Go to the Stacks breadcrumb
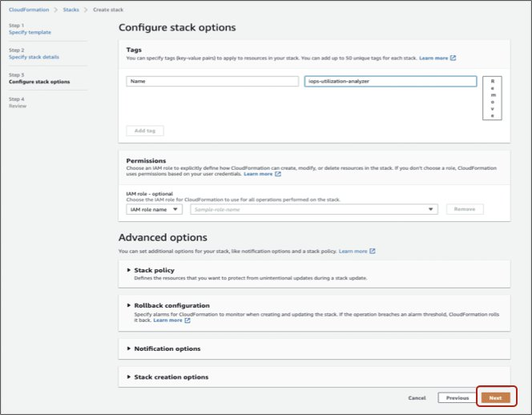This screenshot has height=415, width=532. click(x=71, y=10)
